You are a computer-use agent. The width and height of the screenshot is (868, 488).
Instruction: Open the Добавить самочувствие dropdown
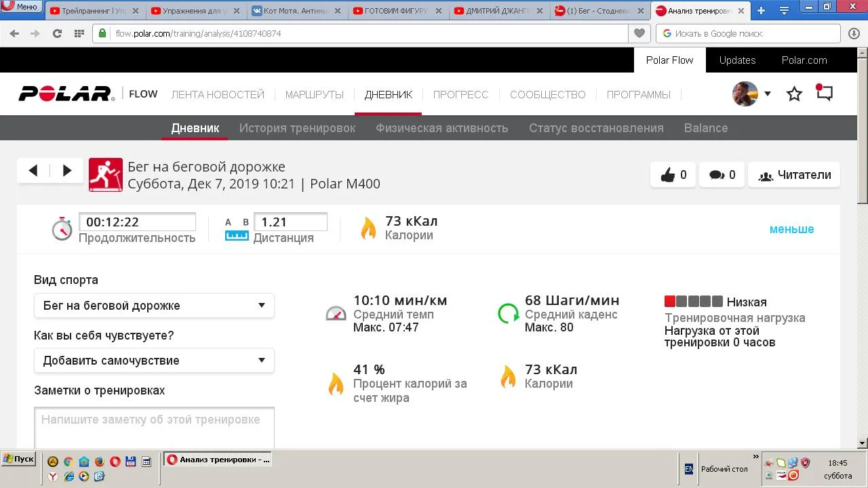click(154, 361)
